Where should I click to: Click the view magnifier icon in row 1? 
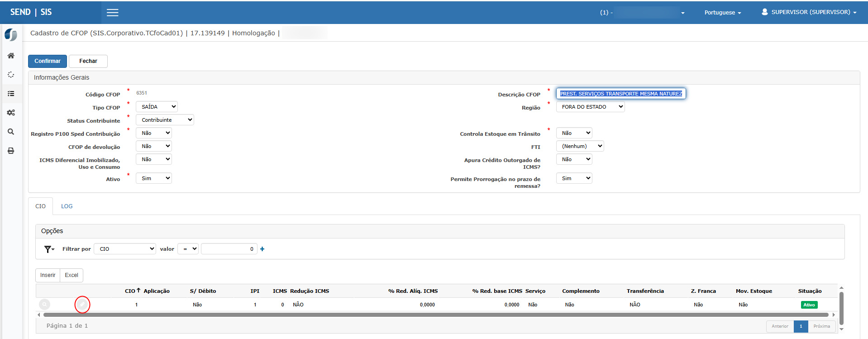coord(44,305)
